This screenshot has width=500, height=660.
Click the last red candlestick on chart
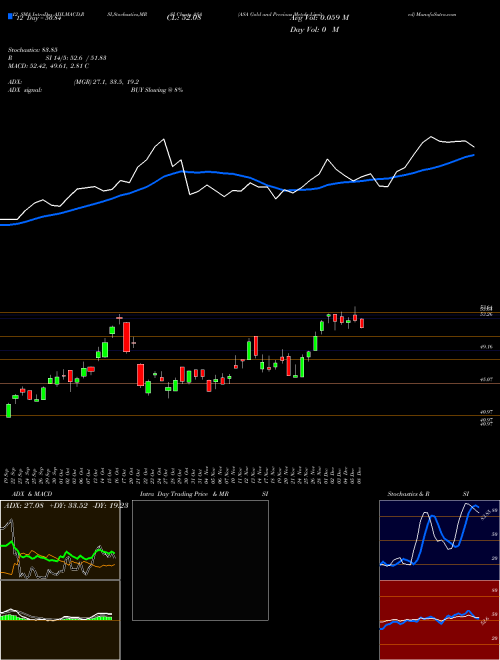click(362, 323)
